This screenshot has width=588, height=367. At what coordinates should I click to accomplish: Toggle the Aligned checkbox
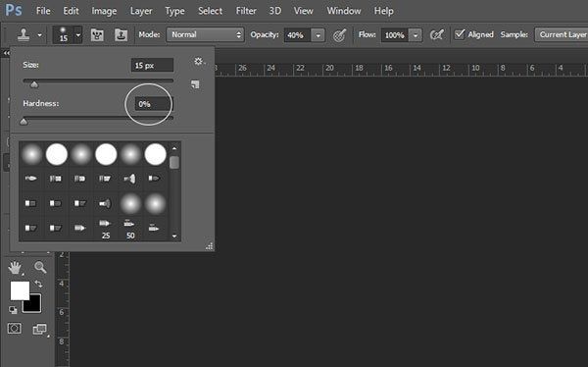pos(460,34)
